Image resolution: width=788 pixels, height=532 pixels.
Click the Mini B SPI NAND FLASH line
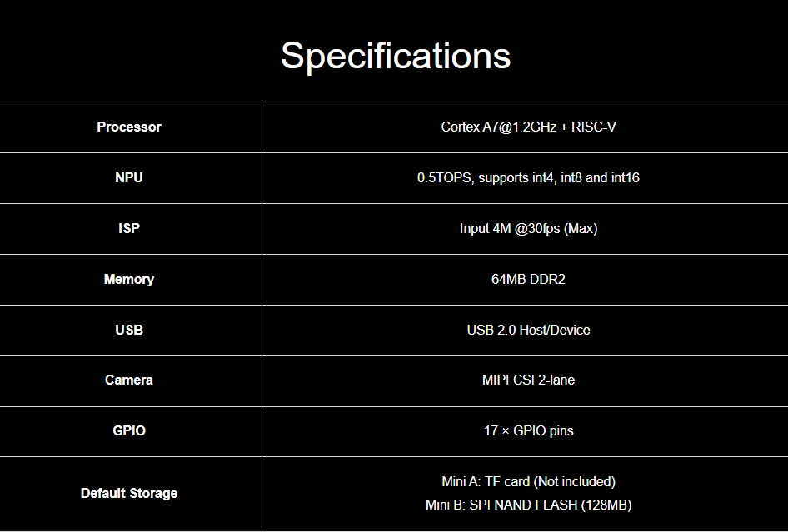coord(528,505)
